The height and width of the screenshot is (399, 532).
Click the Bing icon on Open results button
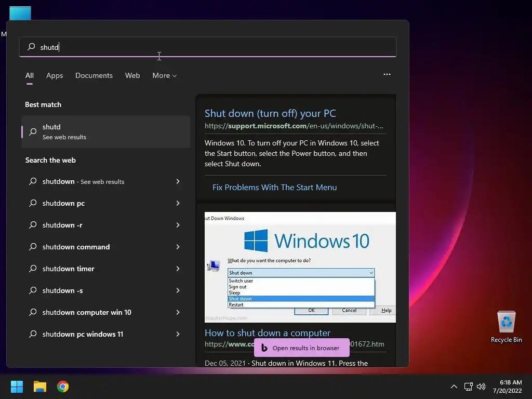click(x=264, y=348)
